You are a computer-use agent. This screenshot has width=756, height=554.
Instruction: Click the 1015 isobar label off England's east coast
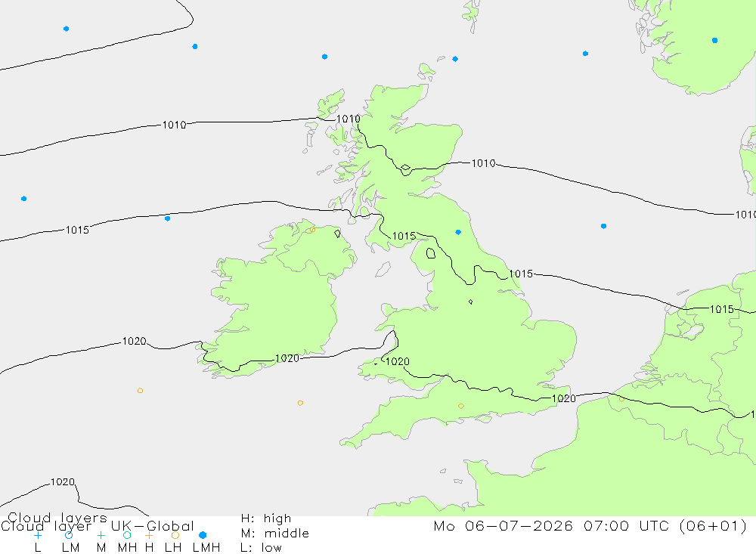tap(521, 274)
